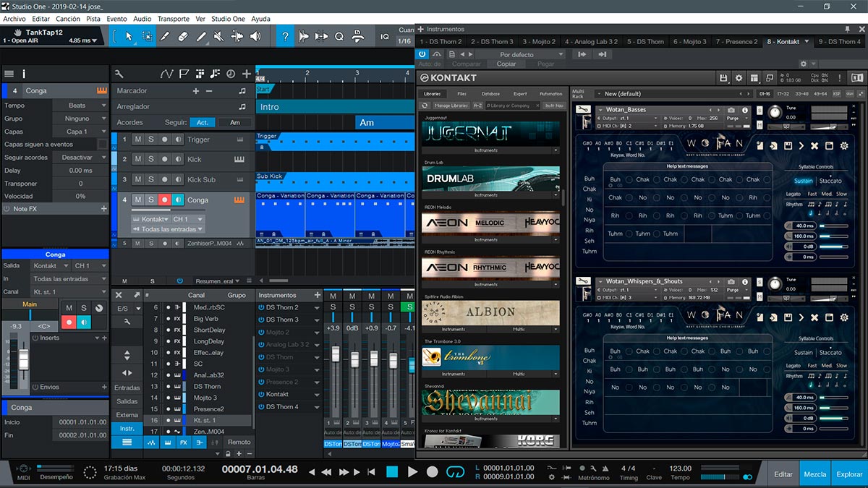868x488 pixels.
Task: Expand the Kontakt instrument menu arrow in mixer list
Action: pos(318,394)
